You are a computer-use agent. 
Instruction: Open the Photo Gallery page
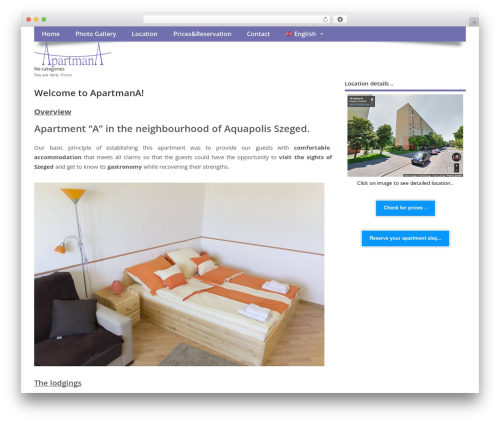click(x=96, y=34)
